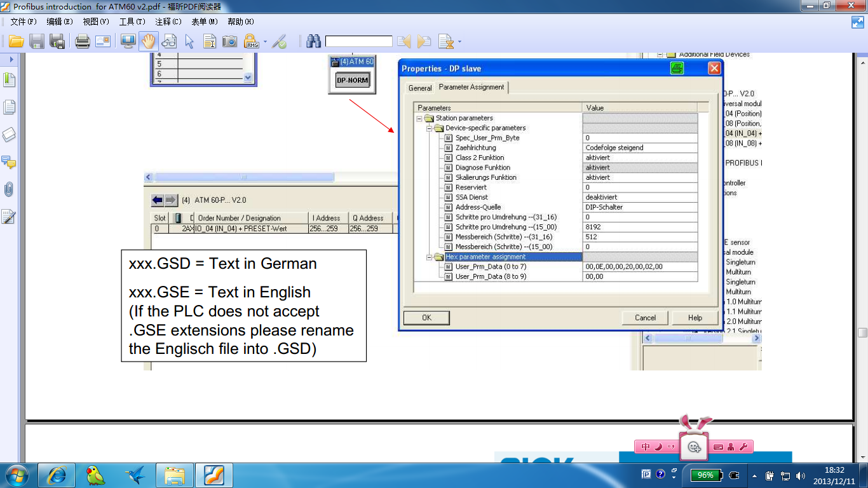Click the Foxit Reader taskbar button

pos(214,475)
